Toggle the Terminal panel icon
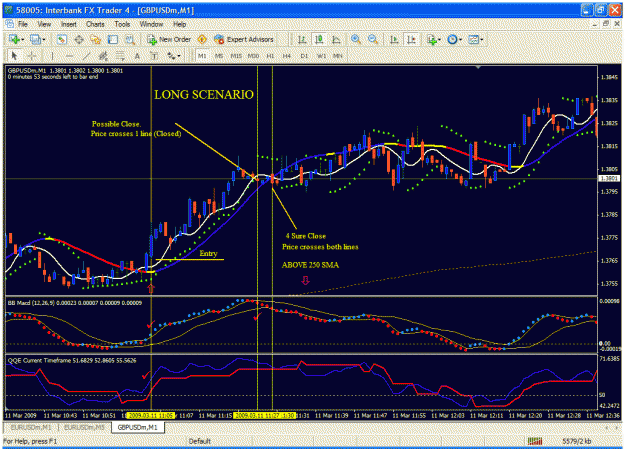 pos(113,39)
